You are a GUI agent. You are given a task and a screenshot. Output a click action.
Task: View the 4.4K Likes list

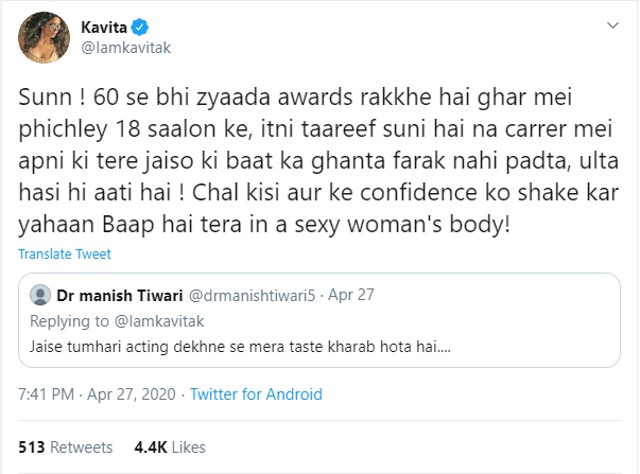pyautogui.click(x=170, y=447)
